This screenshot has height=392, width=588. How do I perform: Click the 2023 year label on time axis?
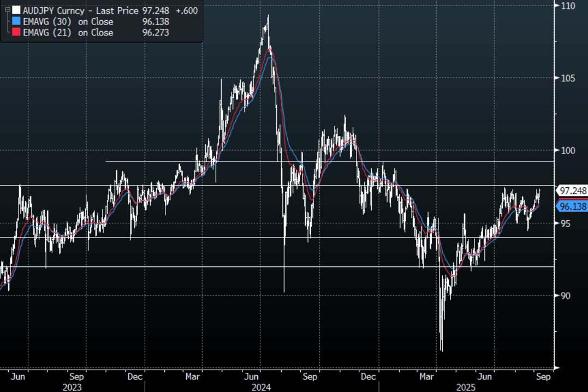click(x=72, y=387)
